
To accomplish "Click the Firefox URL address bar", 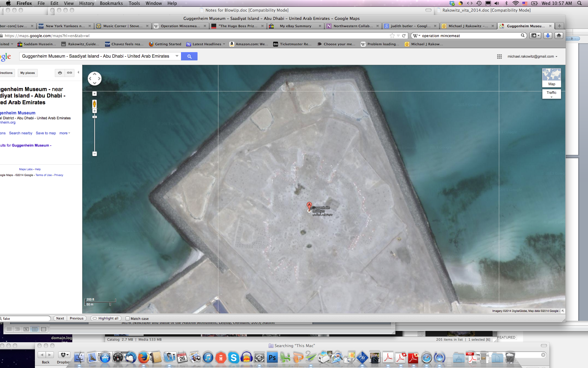I will (x=196, y=36).
